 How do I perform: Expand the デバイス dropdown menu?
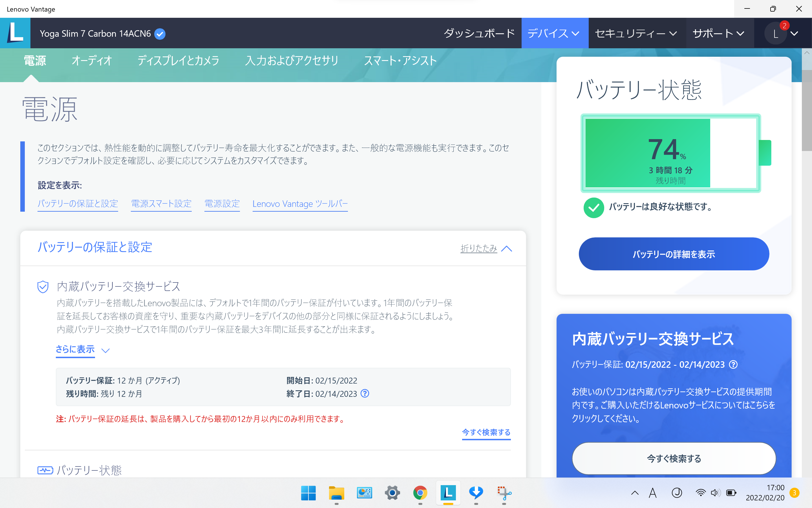pyautogui.click(x=555, y=33)
